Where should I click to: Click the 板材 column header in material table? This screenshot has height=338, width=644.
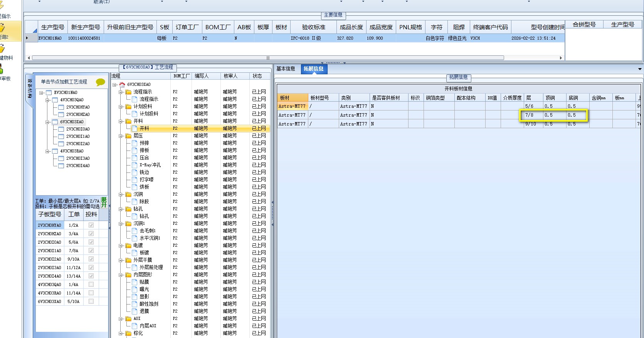pyautogui.click(x=293, y=98)
